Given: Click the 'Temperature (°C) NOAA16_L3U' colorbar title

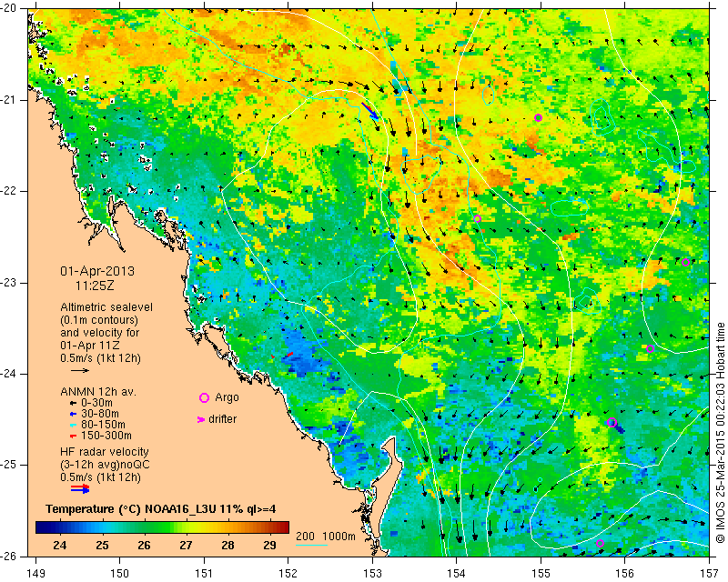Looking at the screenshot, I should point(131,509).
